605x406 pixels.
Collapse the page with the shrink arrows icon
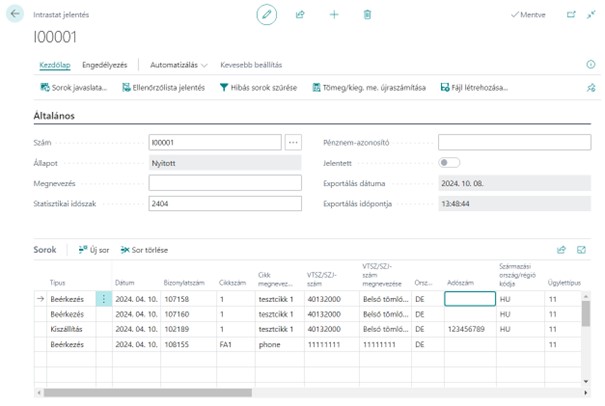coord(591,15)
